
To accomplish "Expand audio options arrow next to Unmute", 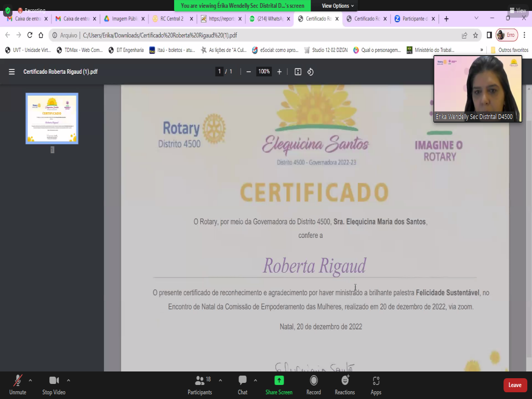I will (30, 380).
